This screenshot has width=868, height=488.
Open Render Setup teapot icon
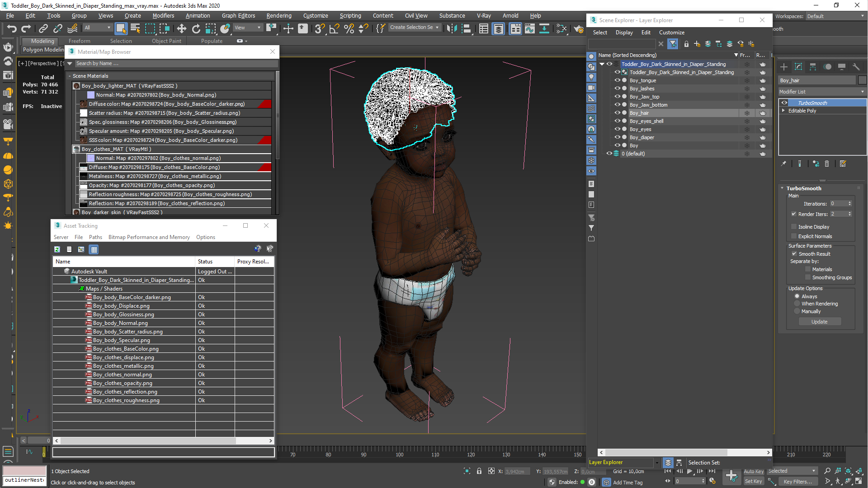(x=579, y=29)
